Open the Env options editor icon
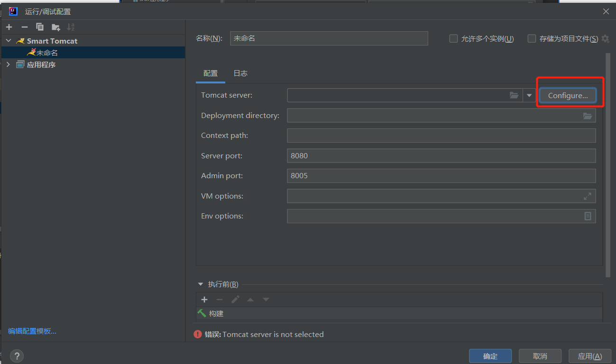616x364 pixels. 588,216
